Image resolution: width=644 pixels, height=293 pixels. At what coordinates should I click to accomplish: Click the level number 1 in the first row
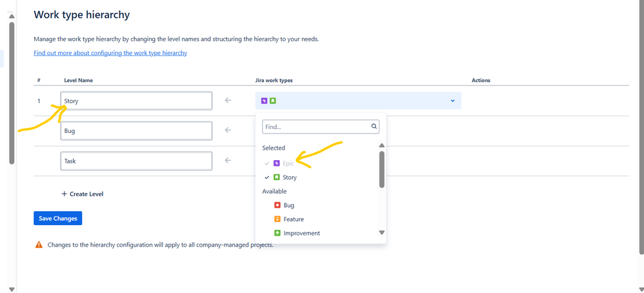coord(39,101)
